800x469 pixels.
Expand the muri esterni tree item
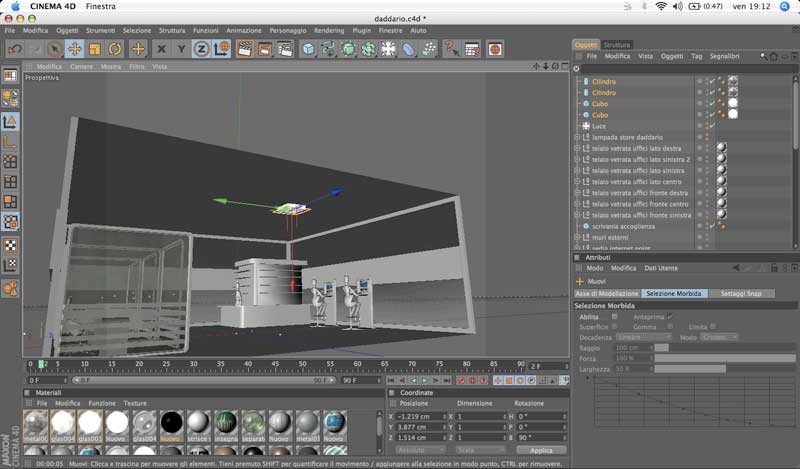578,237
